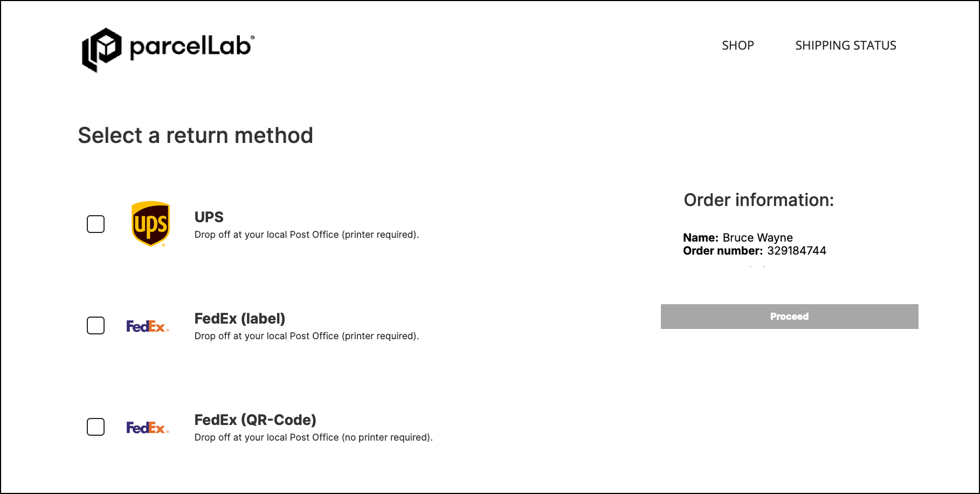The image size is (980, 494).
Task: Click the UPS printer required description
Action: tap(306, 235)
